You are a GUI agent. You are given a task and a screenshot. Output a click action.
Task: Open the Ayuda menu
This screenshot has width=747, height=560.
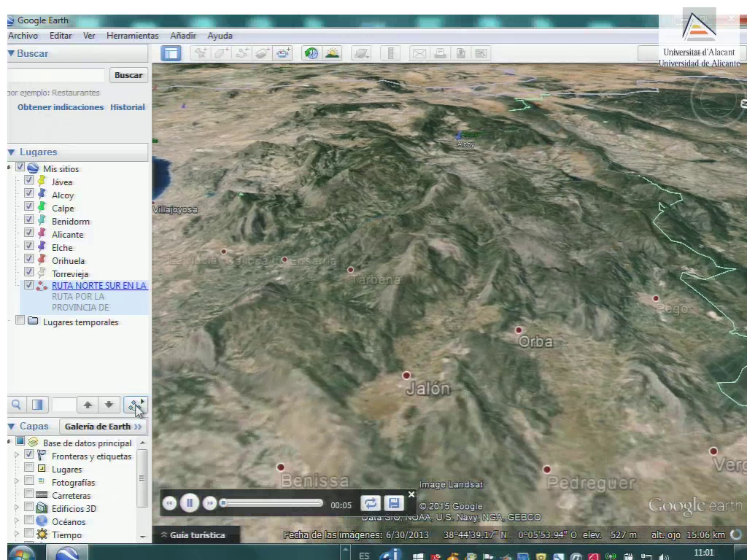(x=220, y=36)
